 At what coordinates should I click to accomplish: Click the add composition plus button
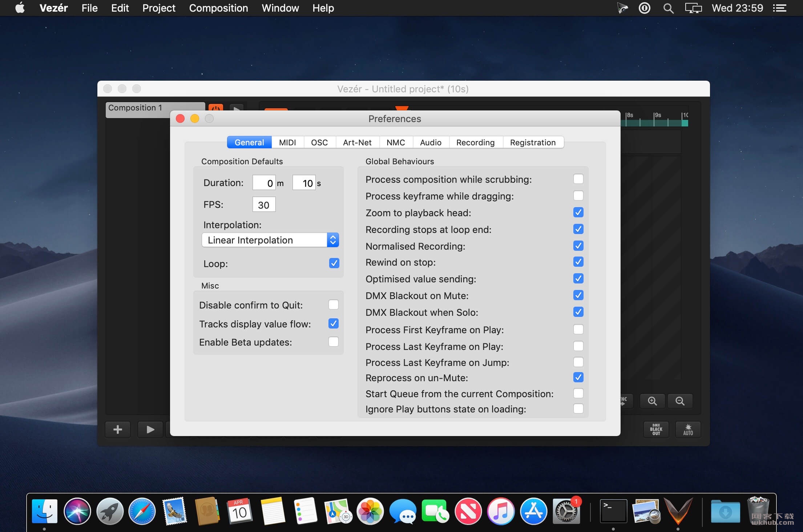(x=118, y=430)
